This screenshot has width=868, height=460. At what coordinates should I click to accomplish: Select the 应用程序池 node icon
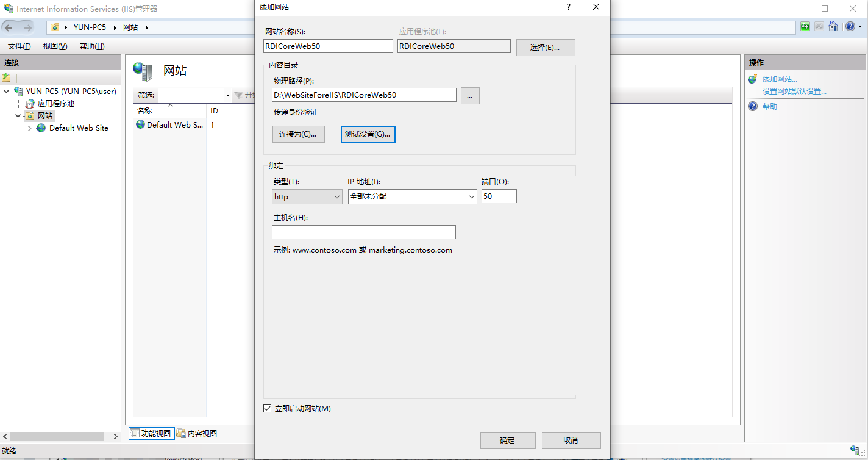(30, 104)
